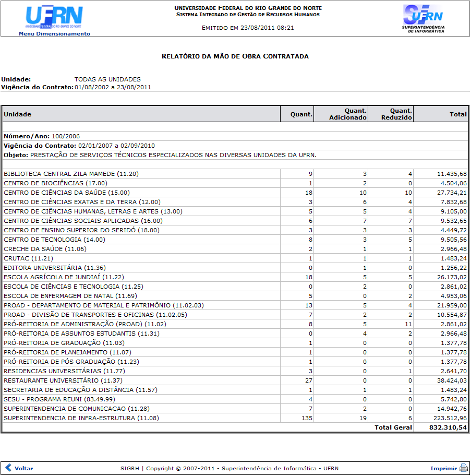Image resolution: width=471 pixels, height=476 pixels.
Task: Click the printer icon
Action: [464, 468]
